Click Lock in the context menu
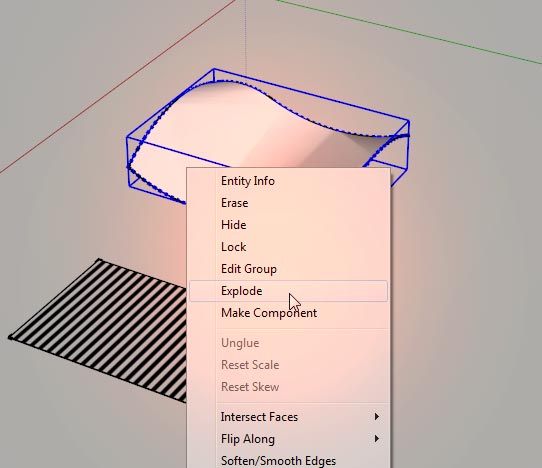Screen dimensions: 542x468 [x=288, y=247]
